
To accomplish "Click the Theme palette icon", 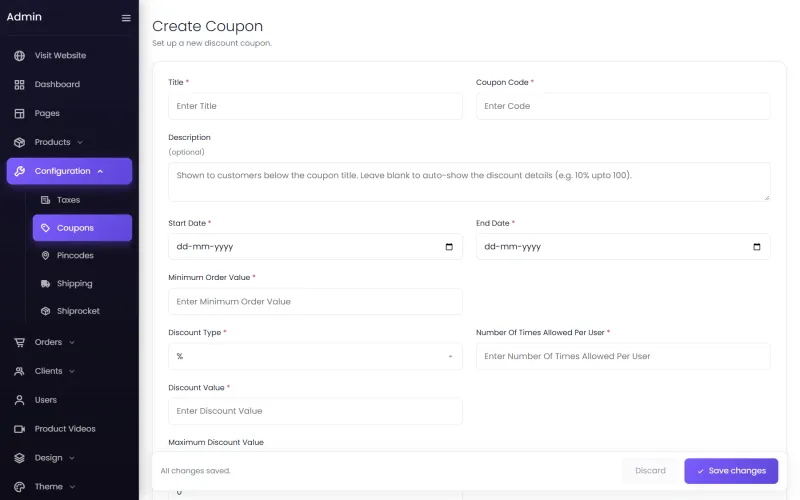I will (x=19, y=487).
